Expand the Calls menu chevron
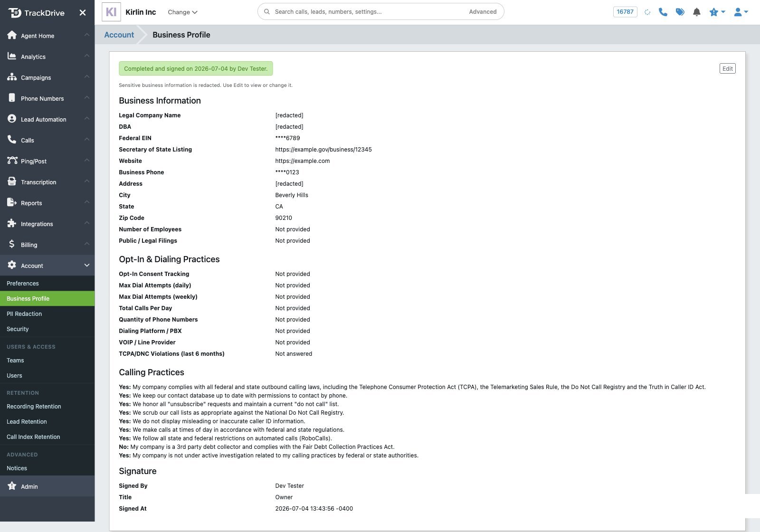 (87, 139)
